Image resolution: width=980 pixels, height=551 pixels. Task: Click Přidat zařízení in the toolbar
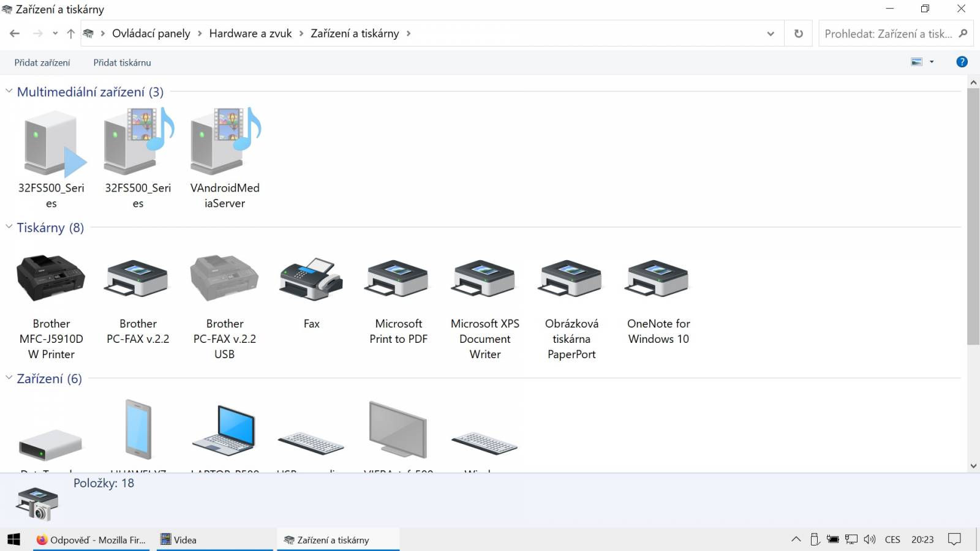(x=42, y=62)
